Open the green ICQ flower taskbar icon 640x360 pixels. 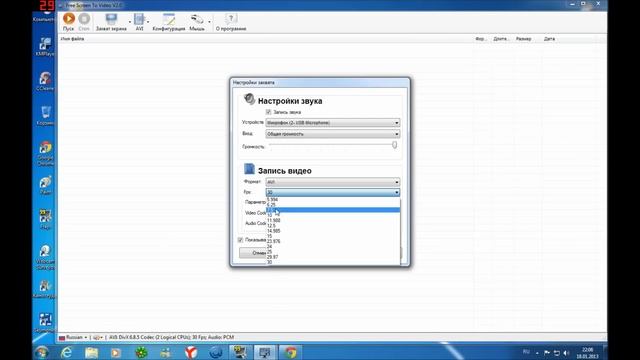(x=141, y=352)
